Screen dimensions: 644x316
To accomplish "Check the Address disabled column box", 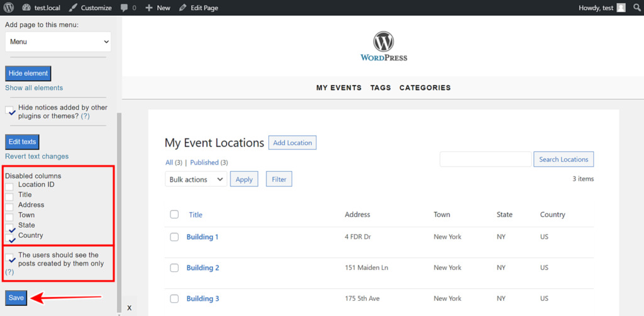I will click(x=9, y=206).
